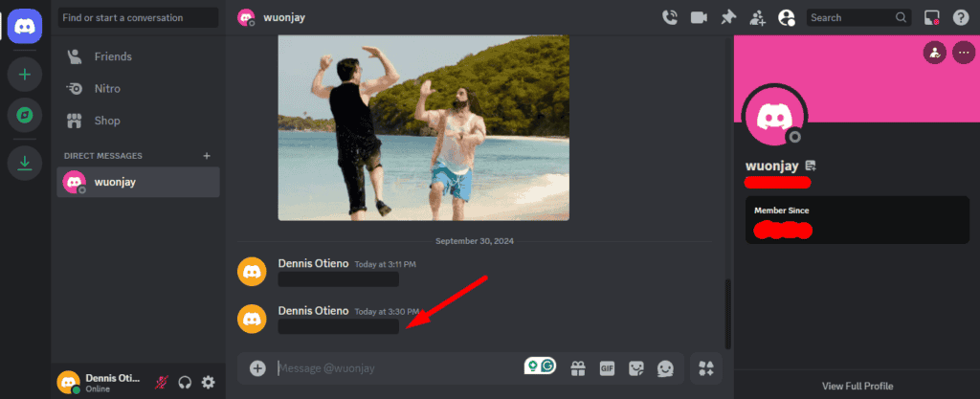The height and width of the screenshot is (399, 980).
Task: Open the more options menu on the profile
Action: pyautogui.click(x=962, y=52)
